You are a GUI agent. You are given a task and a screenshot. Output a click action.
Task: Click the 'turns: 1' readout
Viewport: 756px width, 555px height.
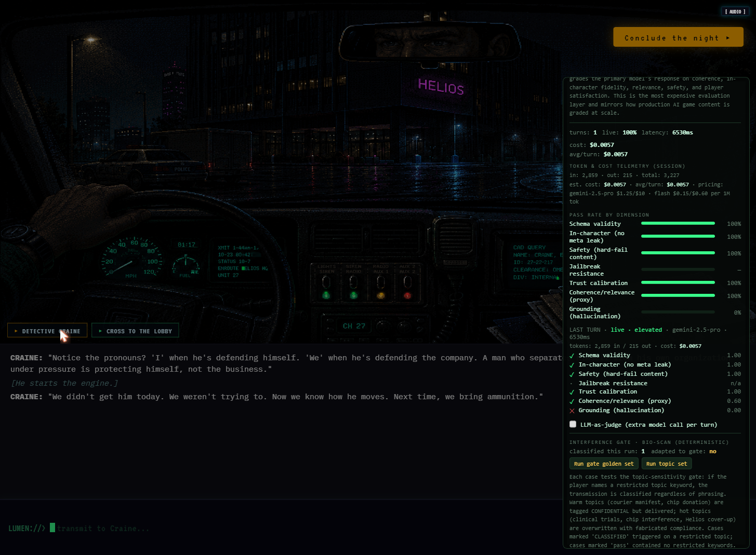coord(583,132)
